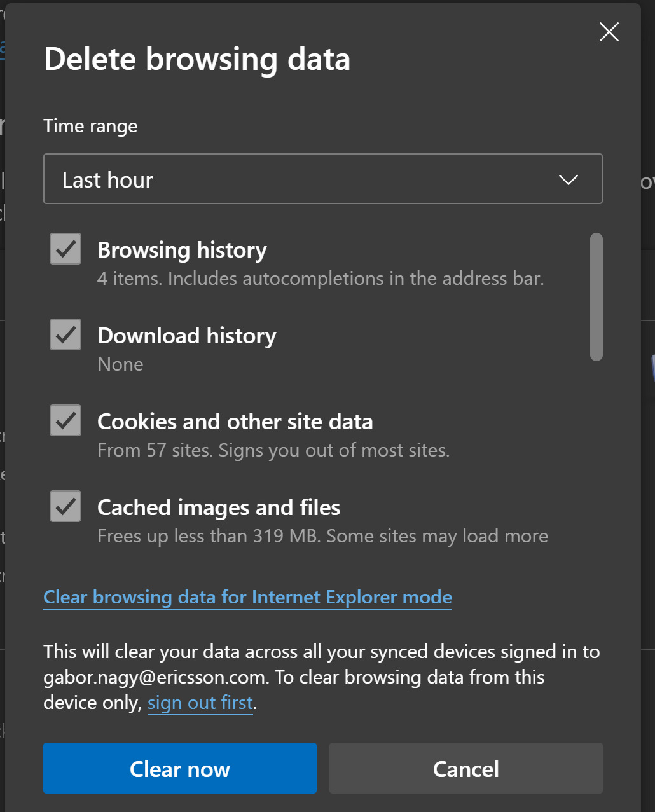
Task: Click the Cookies and other site data label
Action: (x=235, y=422)
